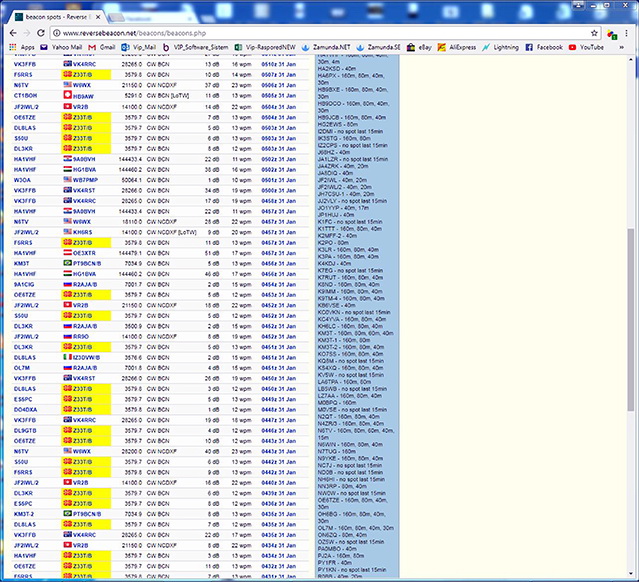Open spotter KM3T link

click(21, 264)
